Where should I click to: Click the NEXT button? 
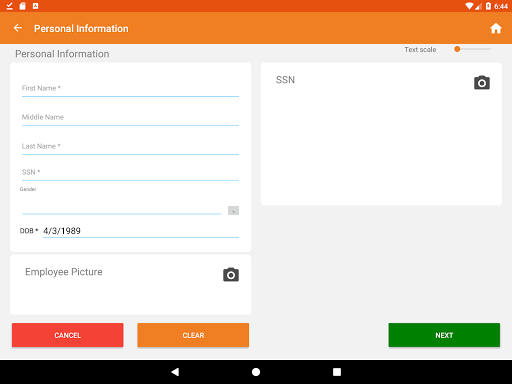444,335
